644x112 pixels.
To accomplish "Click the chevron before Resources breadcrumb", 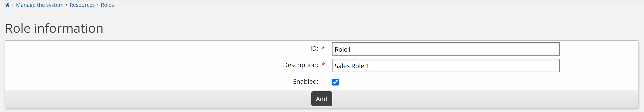I will [67, 5].
